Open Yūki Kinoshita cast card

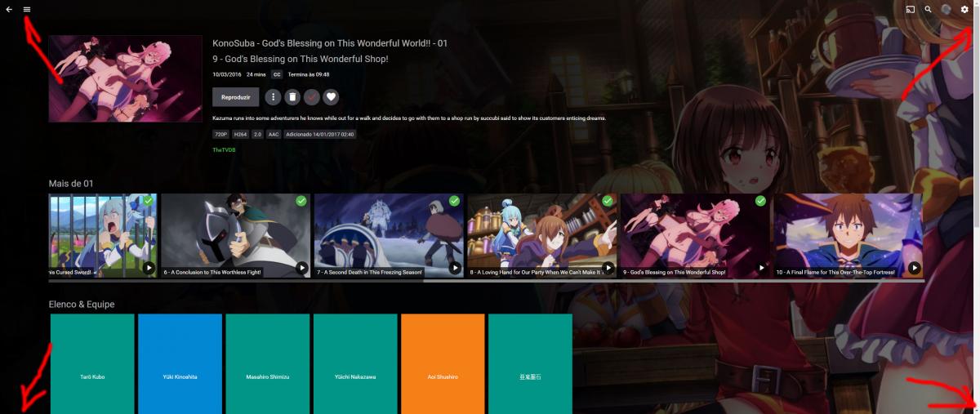[x=180, y=364]
